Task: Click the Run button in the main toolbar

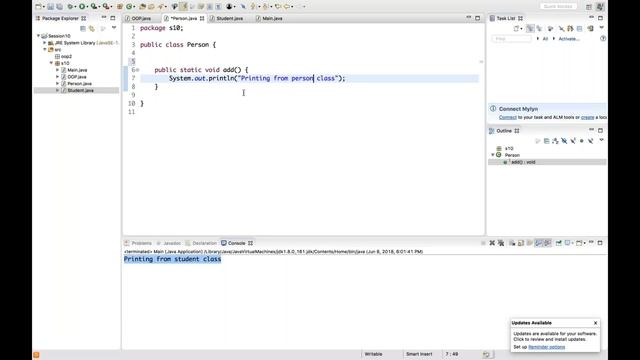Action: (x=82, y=7)
